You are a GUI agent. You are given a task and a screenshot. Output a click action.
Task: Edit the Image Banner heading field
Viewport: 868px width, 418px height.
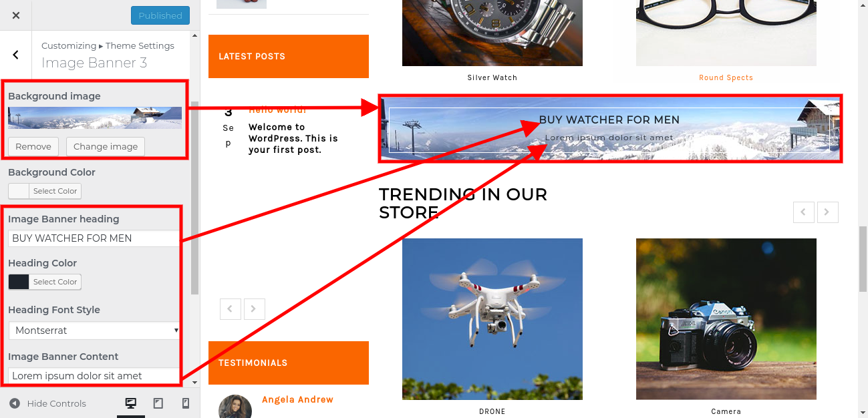coord(94,238)
